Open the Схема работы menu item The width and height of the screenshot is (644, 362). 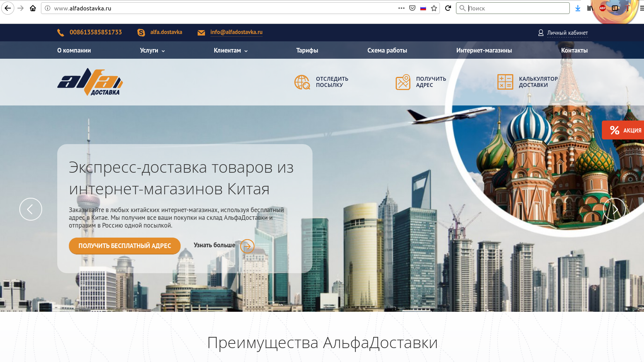(x=387, y=50)
